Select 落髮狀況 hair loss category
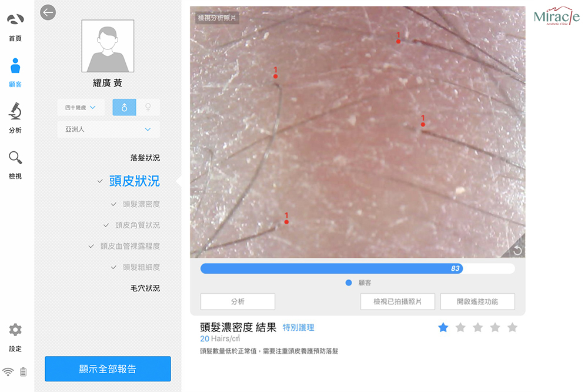Screen dimensions: 588x392 click(145, 158)
